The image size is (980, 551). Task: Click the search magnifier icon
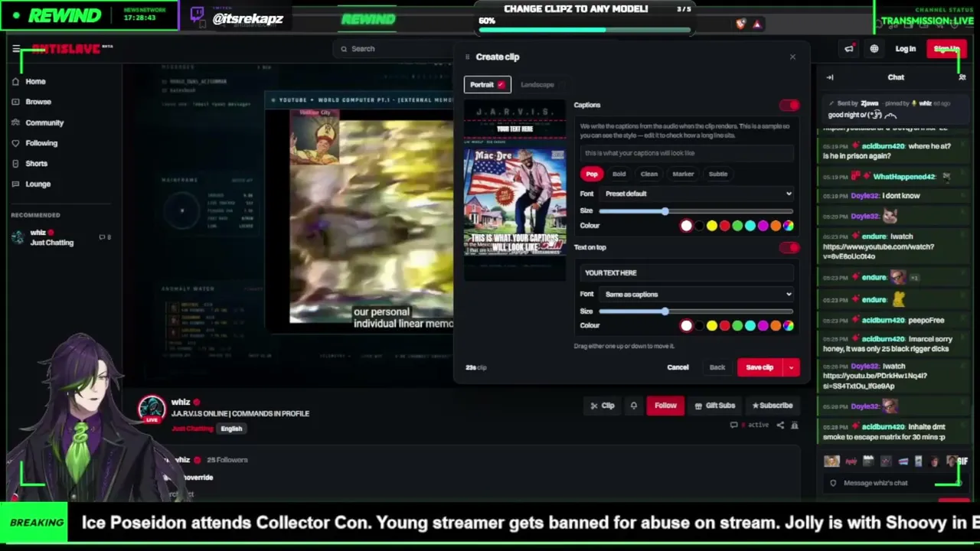pos(345,49)
